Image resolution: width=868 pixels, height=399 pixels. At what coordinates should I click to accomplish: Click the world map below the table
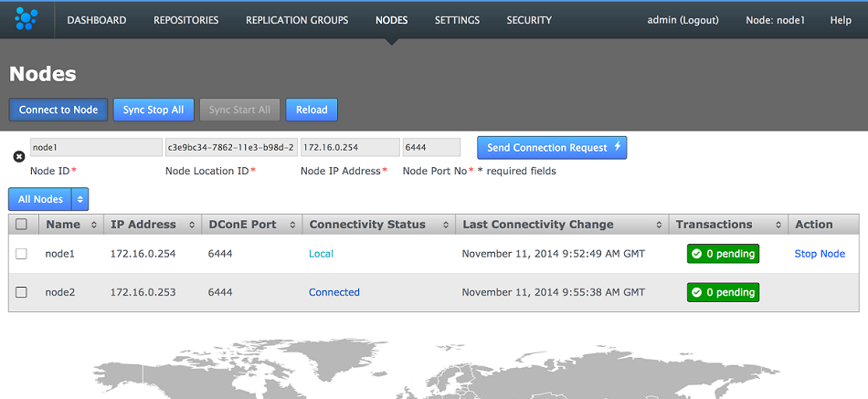436,370
